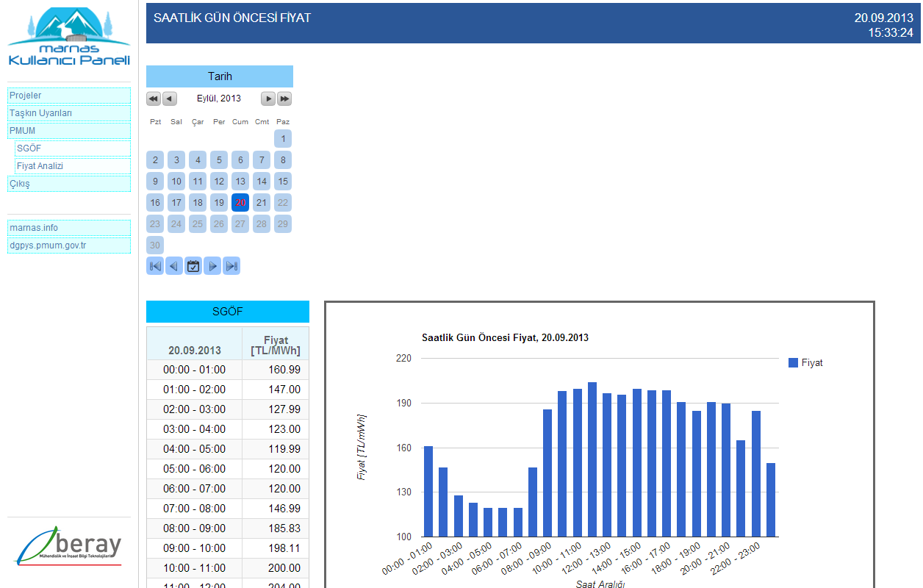Click previous year double-arrow in calendar header

[x=153, y=98]
